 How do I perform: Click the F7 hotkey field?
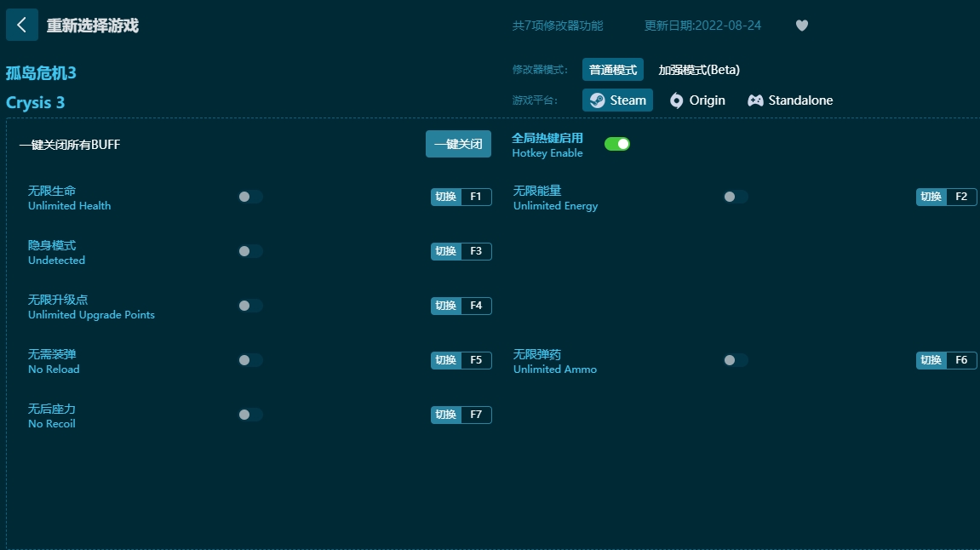coord(476,415)
